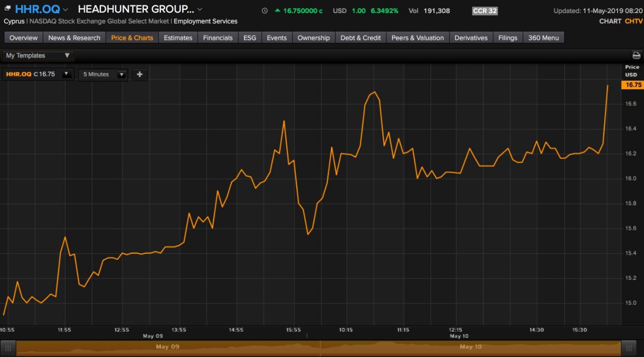644x357 pixels.
Task: Click the May 09 section of navigator
Action: pos(168,347)
